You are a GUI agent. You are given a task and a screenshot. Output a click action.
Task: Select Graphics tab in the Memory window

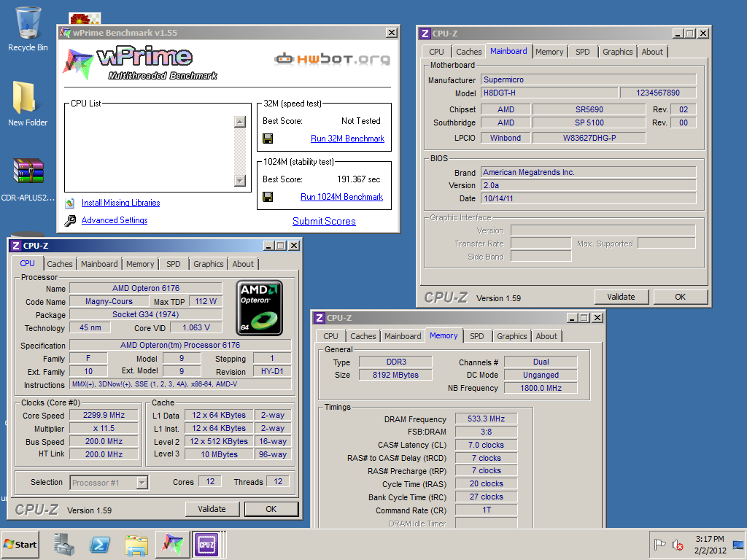click(511, 336)
